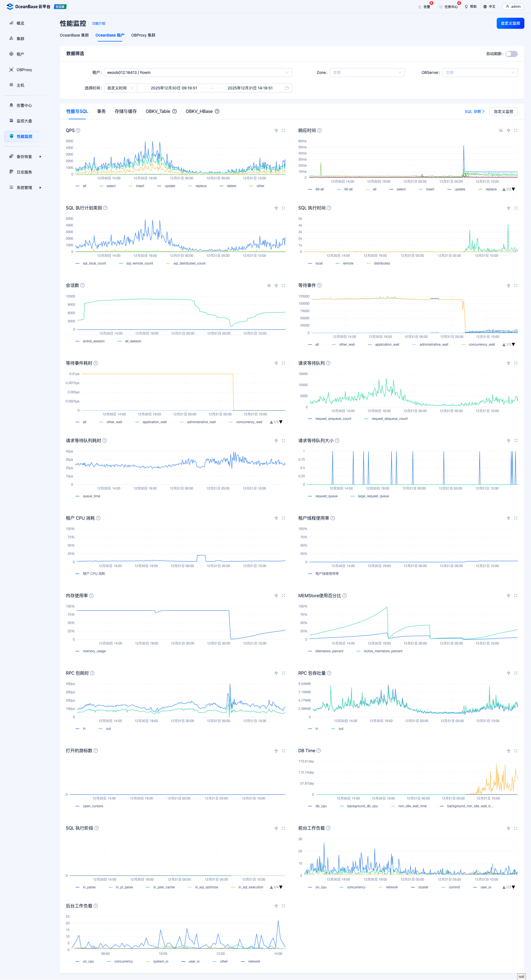Screen dimensions: 531x980
Task: Click the start time input field
Action: [174, 88]
